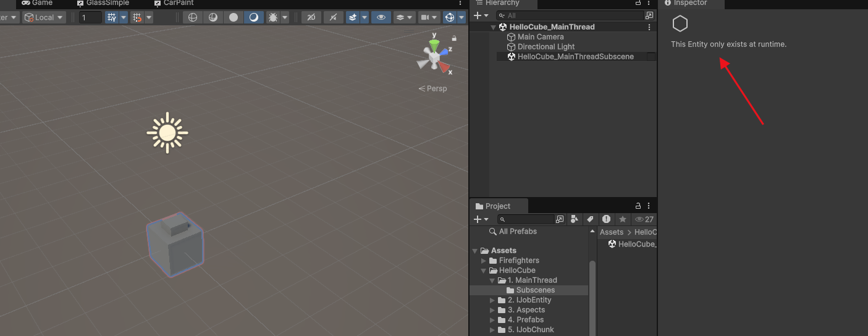The height and width of the screenshot is (336, 868).
Task: Open HelloCube_MainThread scene kebab menu
Action: (649, 27)
